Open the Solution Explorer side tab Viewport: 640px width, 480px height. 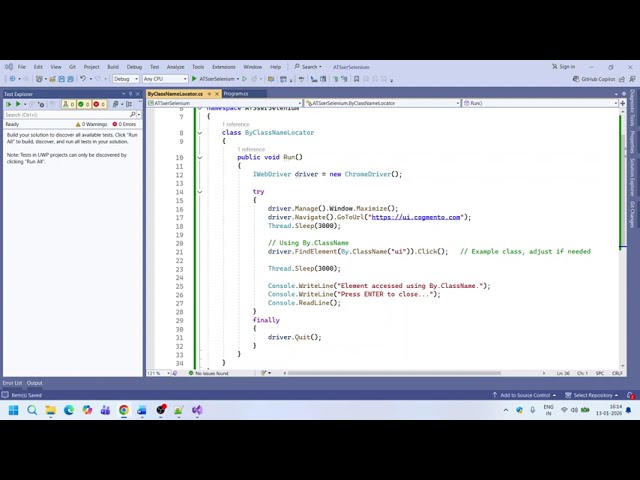pos(632,177)
